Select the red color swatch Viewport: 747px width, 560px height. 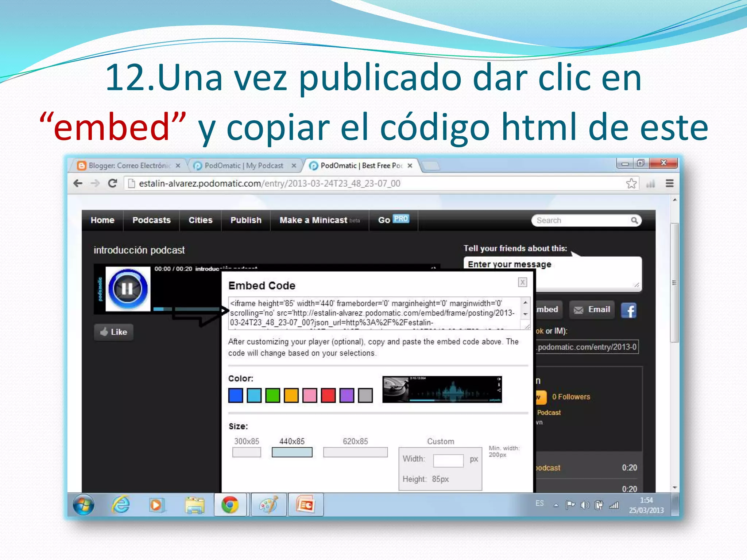328,396
